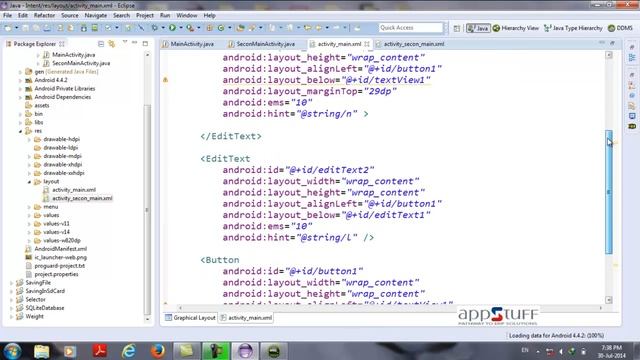Open Adobe Reader from the taskbar

pos(100,351)
